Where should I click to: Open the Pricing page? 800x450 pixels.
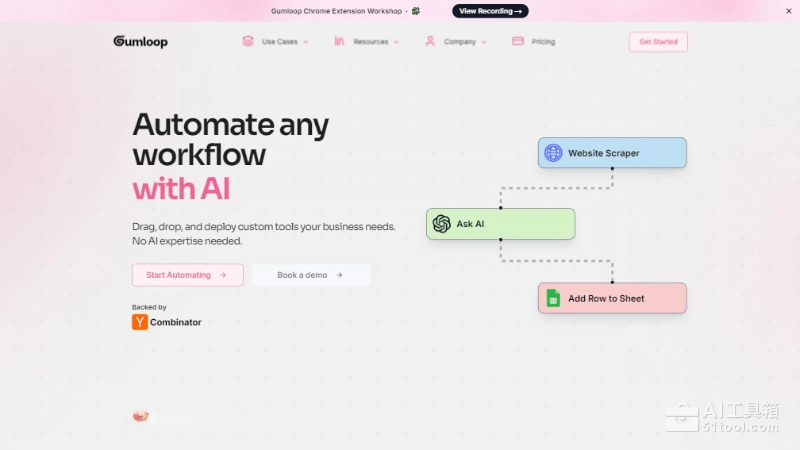click(x=543, y=42)
